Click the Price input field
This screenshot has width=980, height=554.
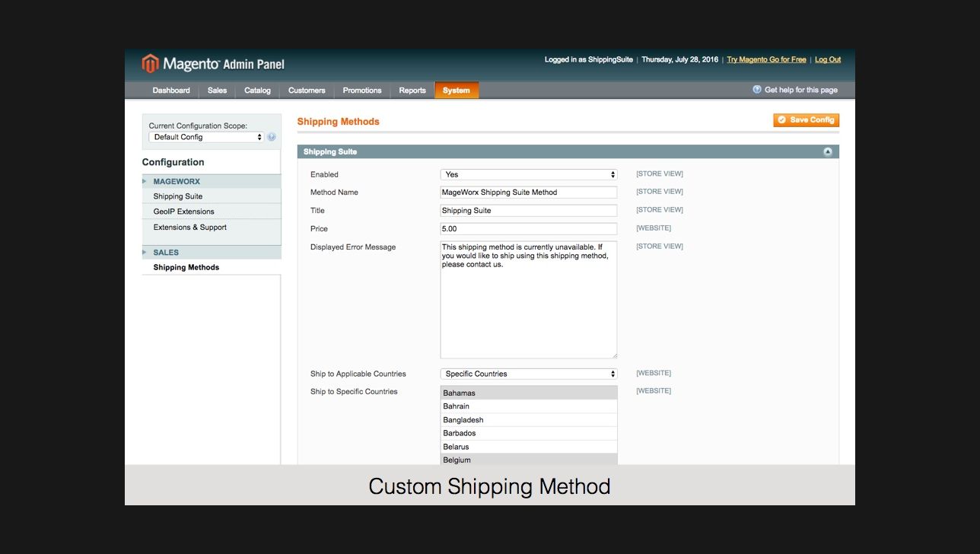click(528, 229)
